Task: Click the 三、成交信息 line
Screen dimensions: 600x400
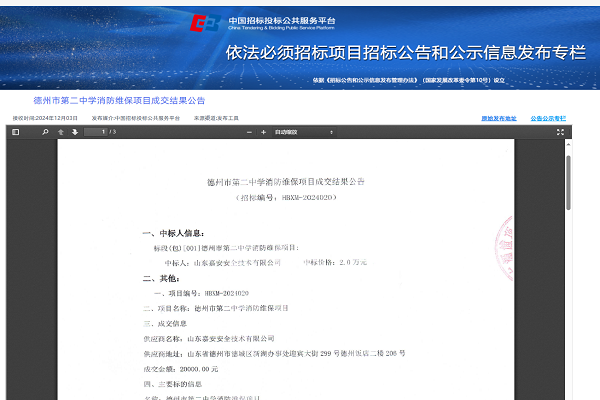Action: coord(165,324)
